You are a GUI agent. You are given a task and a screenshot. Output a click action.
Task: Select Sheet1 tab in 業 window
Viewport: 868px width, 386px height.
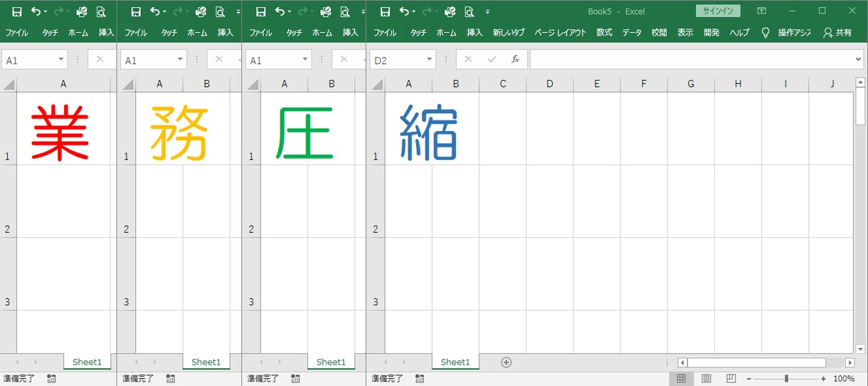point(87,362)
